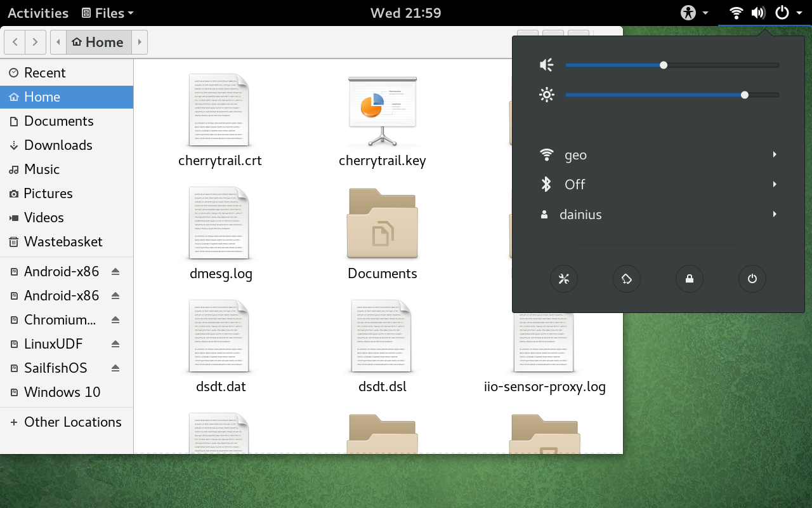This screenshot has width=812, height=508.
Task: Click the orientation lock icon
Action: 626,279
